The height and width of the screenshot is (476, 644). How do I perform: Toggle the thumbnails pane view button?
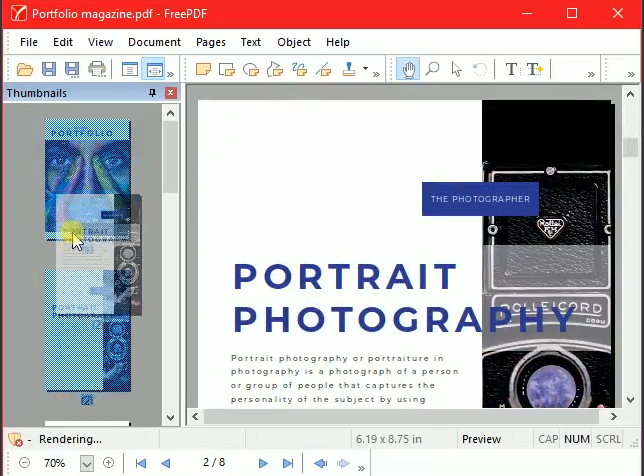coord(154,69)
